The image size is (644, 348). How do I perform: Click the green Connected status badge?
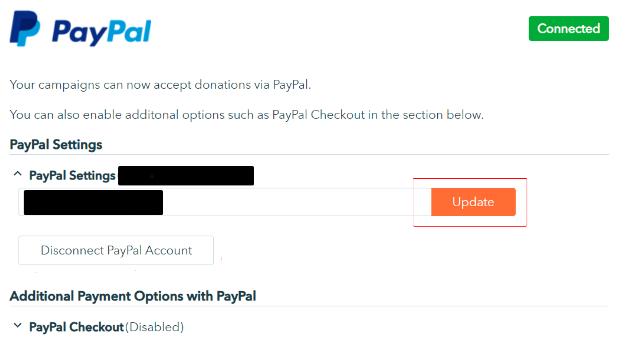(x=568, y=28)
